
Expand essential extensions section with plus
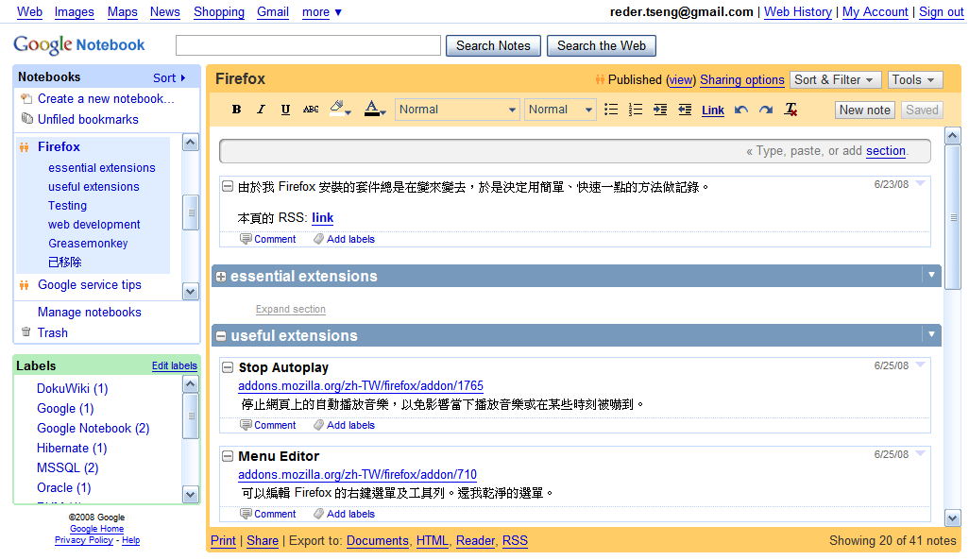click(221, 277)
